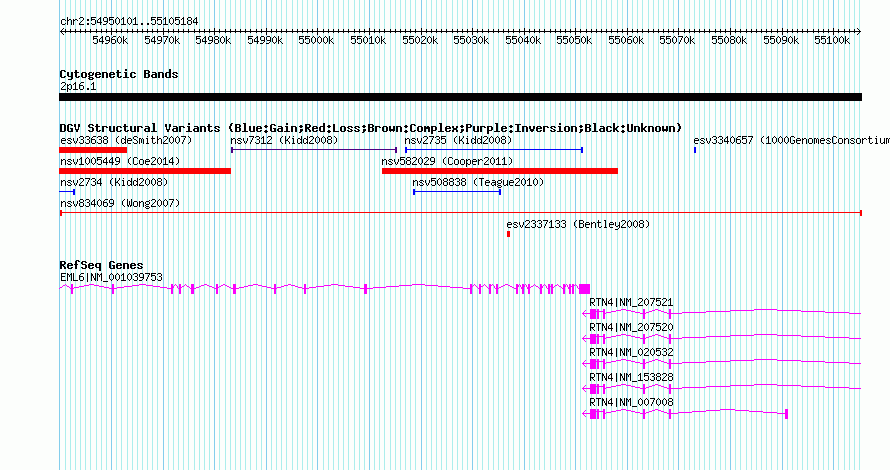The height and width of the screenshot is (470, 890).
Task: Click the 55080k ruler tick label
Action: coord(729,40)
